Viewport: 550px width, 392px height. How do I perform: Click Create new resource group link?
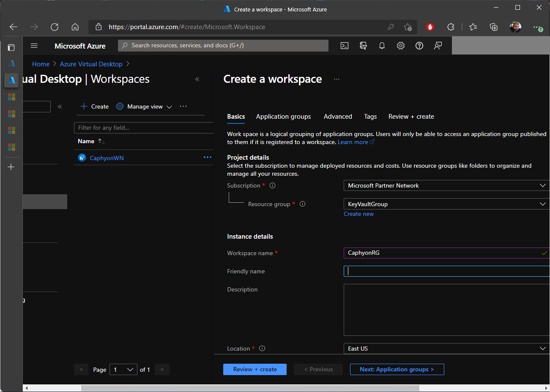coord(358,214)
